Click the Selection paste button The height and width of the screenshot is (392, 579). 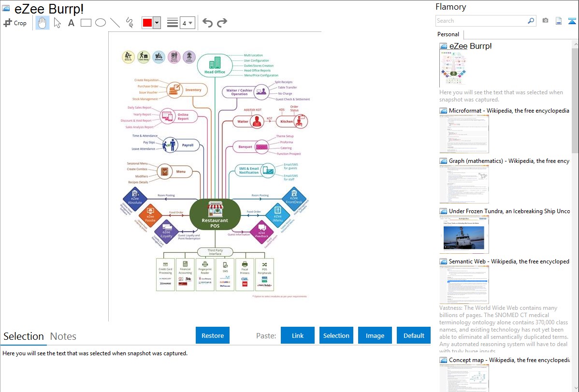pos(336,335)
